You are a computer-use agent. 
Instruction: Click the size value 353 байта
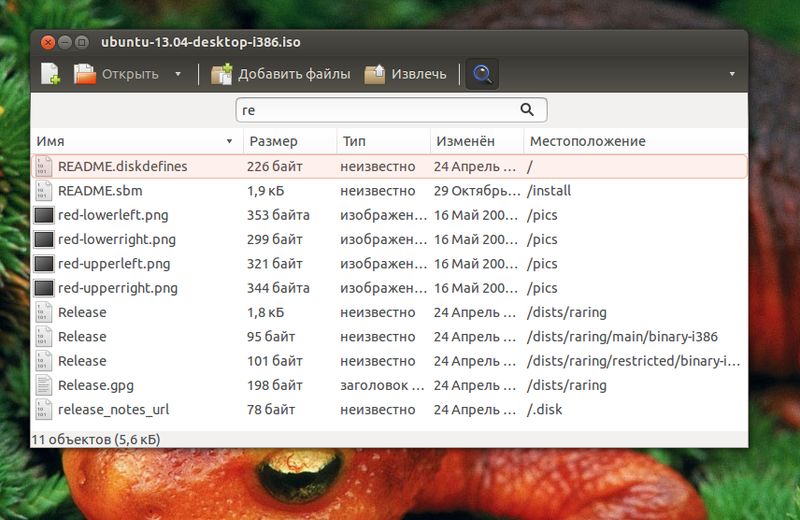[278, 215]
